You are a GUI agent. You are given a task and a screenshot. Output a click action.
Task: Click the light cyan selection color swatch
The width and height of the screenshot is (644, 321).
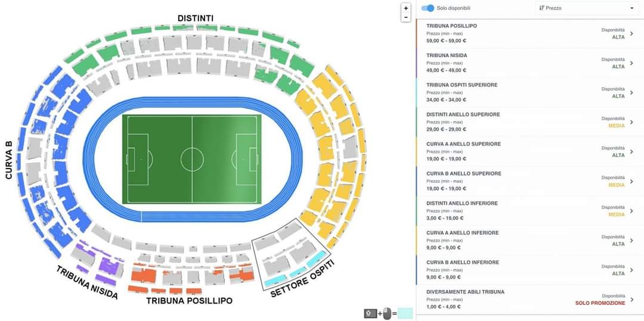(405, 314)
